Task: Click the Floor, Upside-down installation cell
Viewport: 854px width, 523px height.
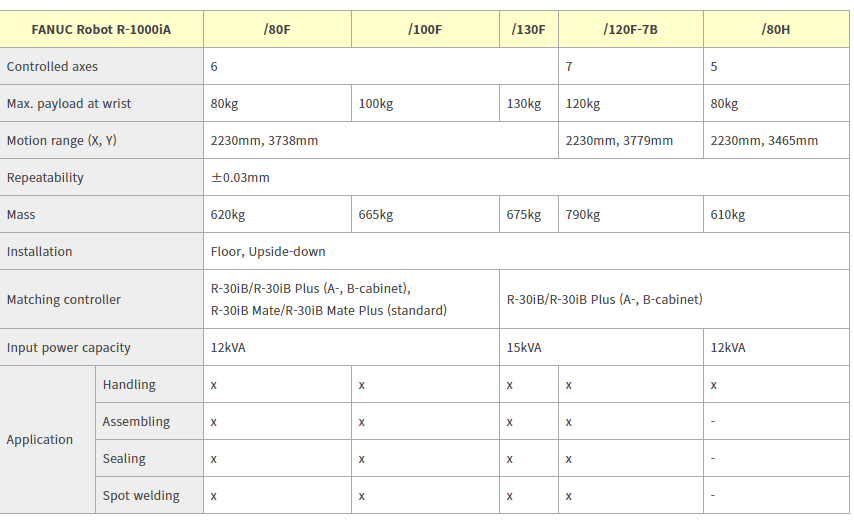Action: pos(268,252)
